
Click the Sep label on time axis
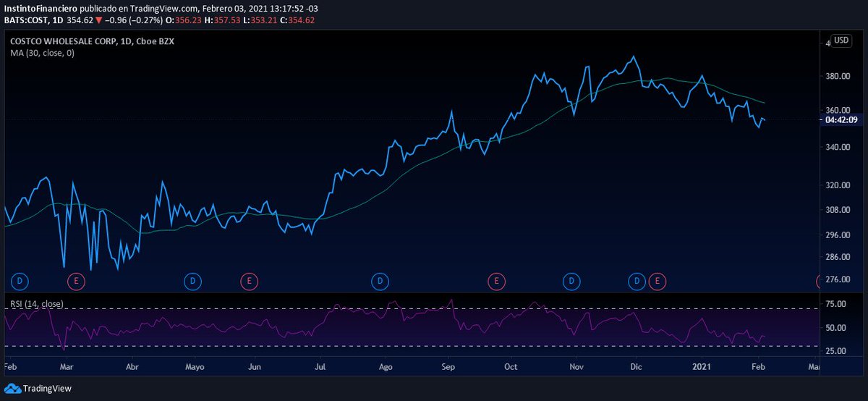[448, 367]
